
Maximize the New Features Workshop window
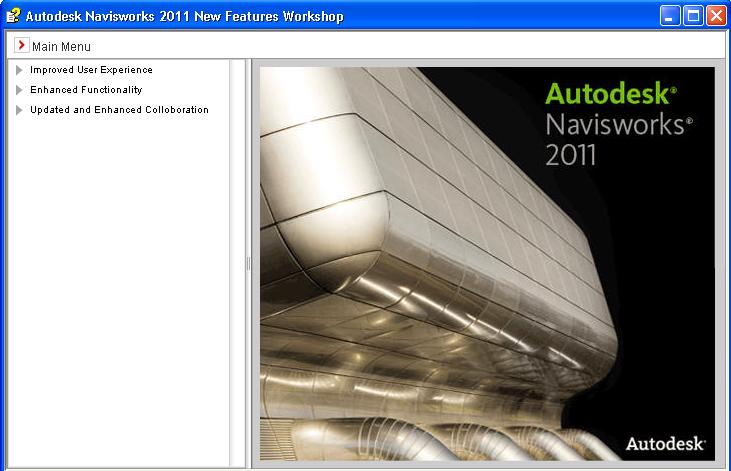click(693, 16)
